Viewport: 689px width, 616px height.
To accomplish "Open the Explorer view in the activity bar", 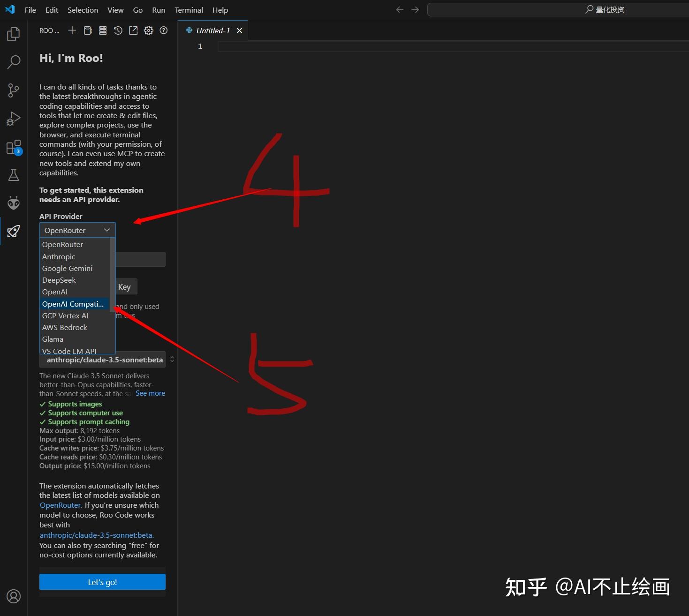I will point(14,34).
